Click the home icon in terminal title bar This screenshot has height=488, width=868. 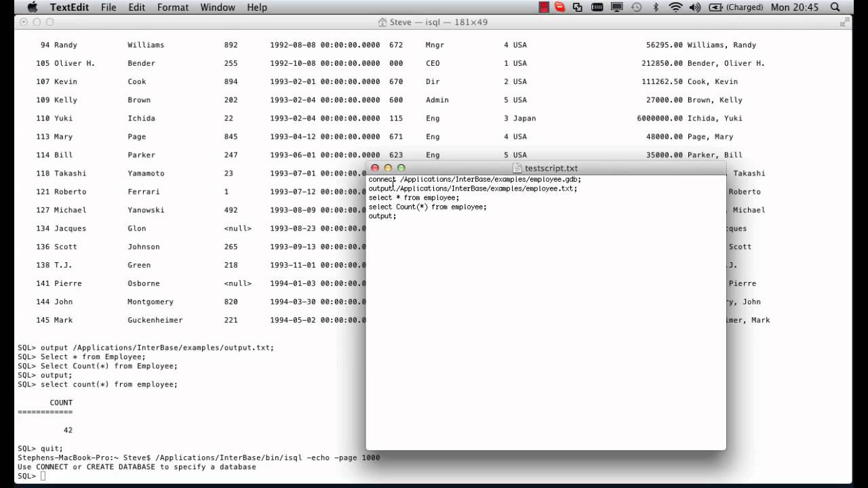(x=382, y=22)
